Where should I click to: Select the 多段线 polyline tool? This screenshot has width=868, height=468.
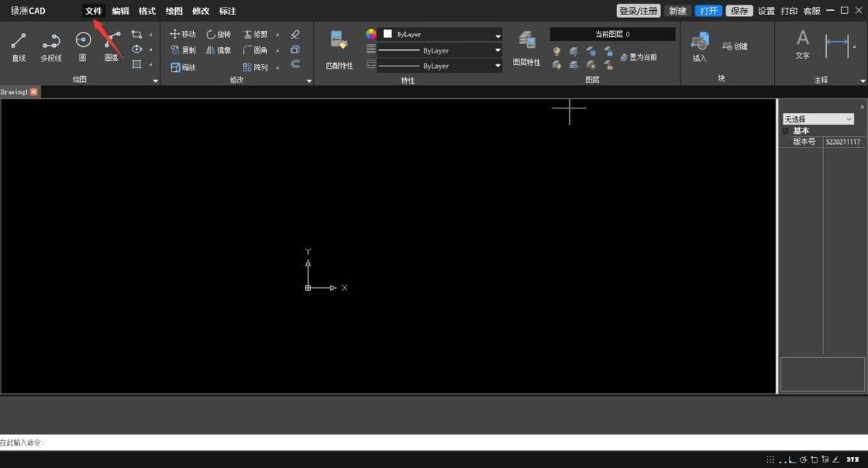pos(51,46)
